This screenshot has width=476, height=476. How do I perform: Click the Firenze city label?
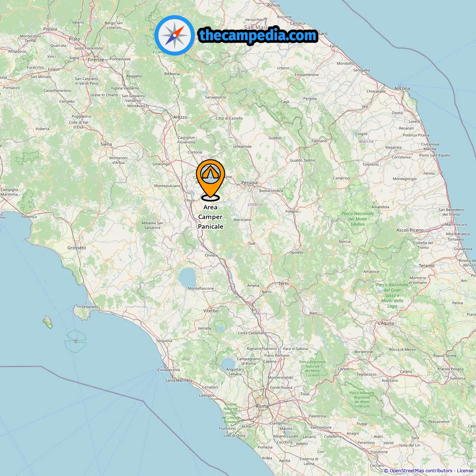[96, 59]
